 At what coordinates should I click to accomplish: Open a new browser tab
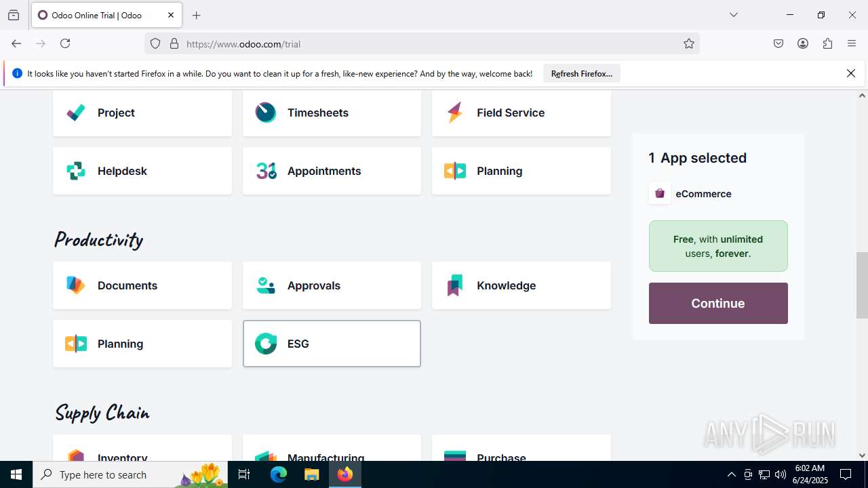pos(197,15)
